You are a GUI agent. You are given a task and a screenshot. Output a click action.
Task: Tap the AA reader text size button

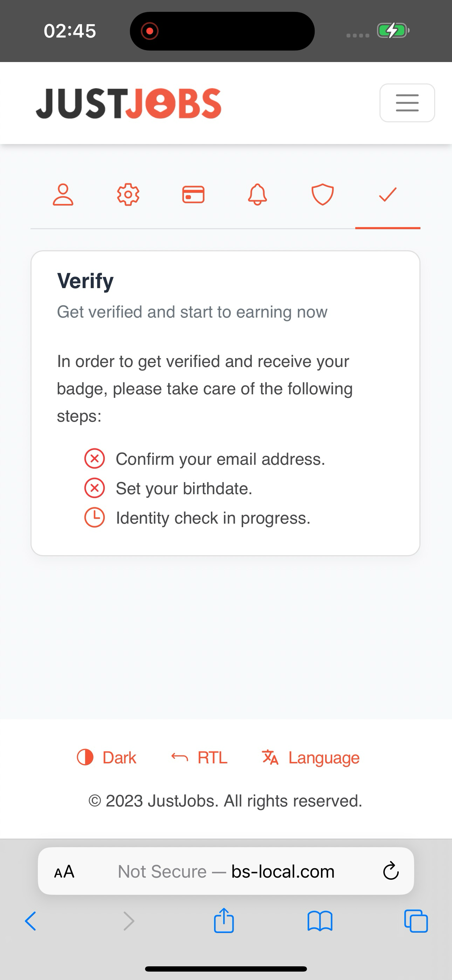[64, 871]
